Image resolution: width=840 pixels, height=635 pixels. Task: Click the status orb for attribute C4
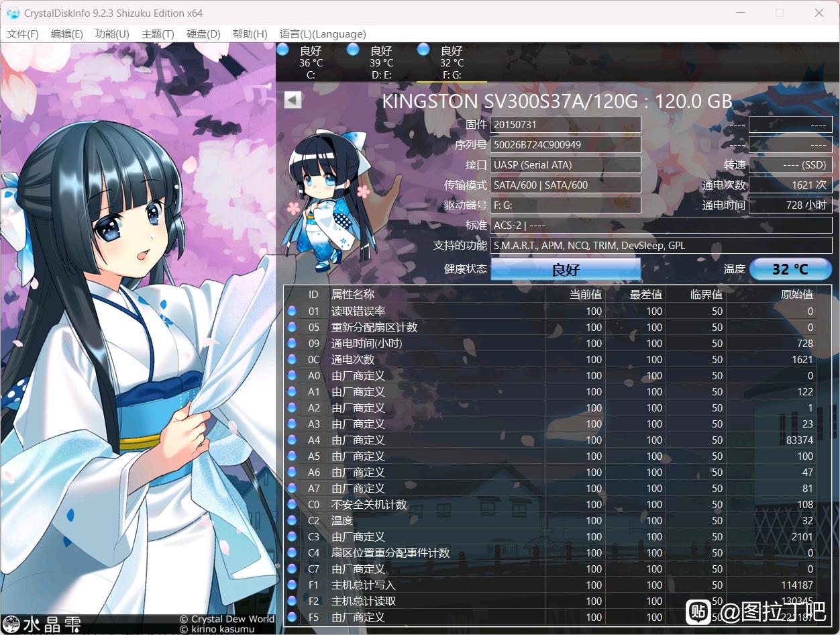point(292,552)
